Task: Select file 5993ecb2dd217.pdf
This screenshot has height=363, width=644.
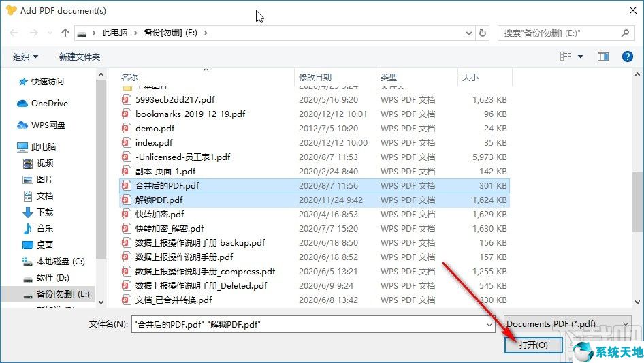Action: tap(315, 100)
